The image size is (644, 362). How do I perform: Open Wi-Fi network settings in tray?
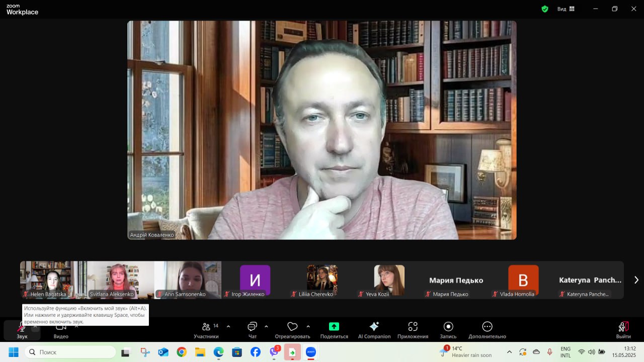tap(582, 352)
